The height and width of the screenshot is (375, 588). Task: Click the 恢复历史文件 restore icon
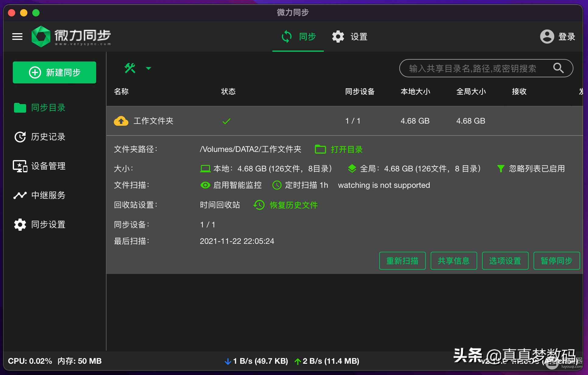point(259,205)
